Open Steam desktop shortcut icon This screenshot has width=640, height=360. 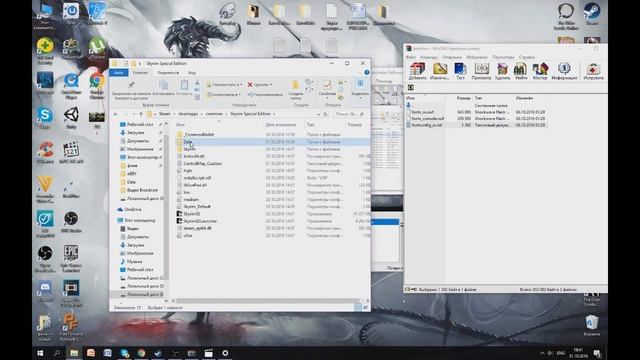coord(591,11)
